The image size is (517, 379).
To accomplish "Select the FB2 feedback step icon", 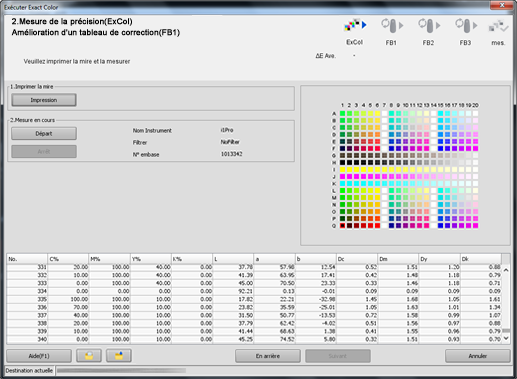I will (x=429, y=25).
